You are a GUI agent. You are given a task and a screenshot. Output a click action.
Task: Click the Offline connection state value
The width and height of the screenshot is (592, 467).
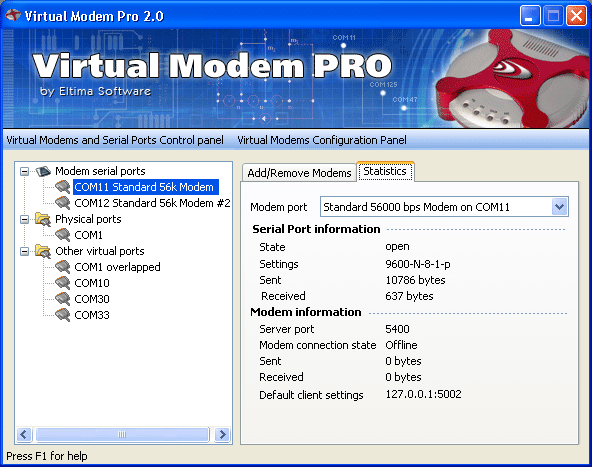click(401, 345)
